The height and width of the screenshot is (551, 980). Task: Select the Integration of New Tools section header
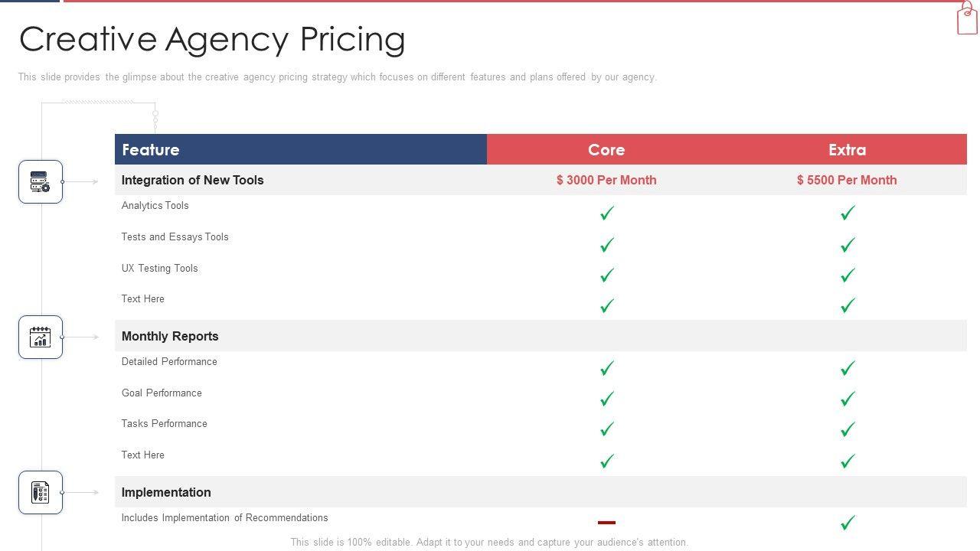tap(192, 181)
